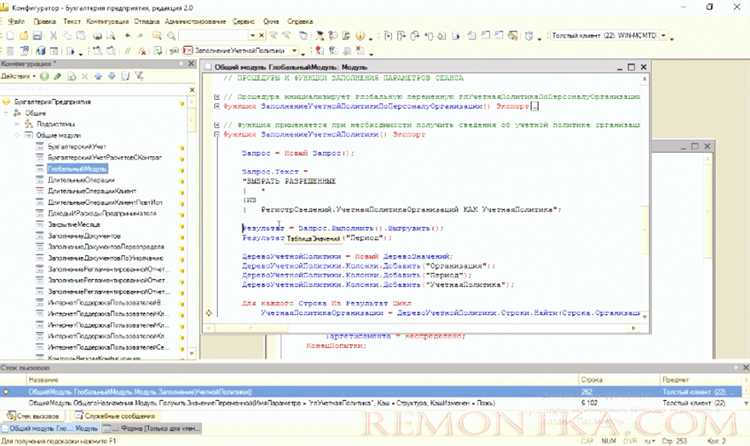Click the Save floppy disk icon
The image size is (750, 446).
37,35
